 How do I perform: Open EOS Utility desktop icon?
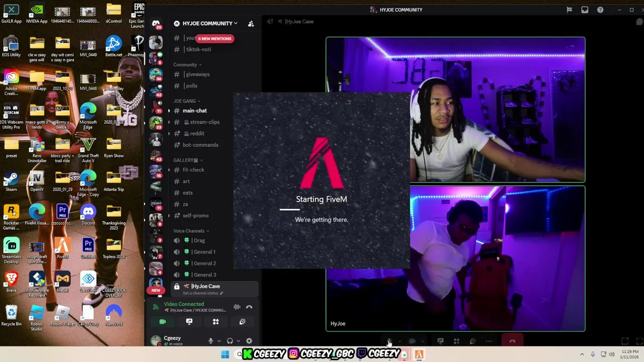pyautogui.click(x=11, y=46)
